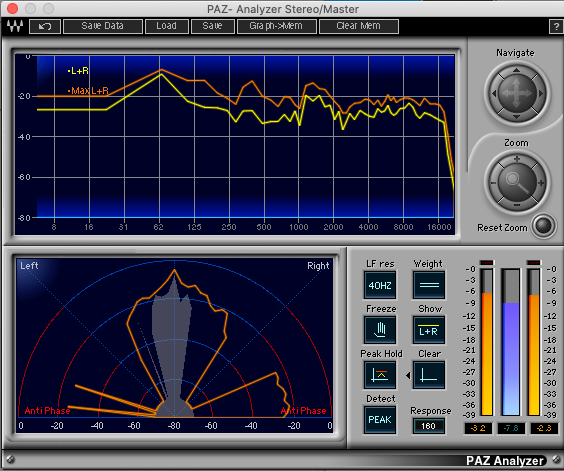
Task: Click the Right label in stereo display
Action: click(318, 266)
